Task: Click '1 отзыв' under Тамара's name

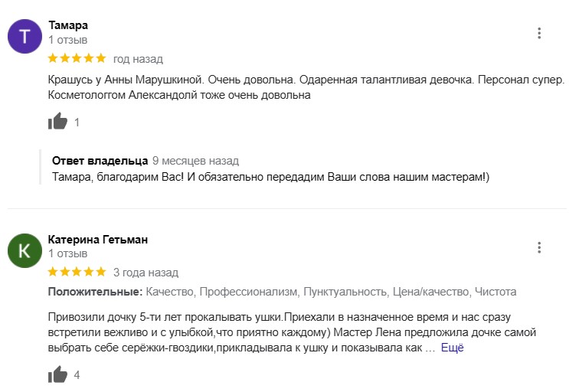Action: click(68, 40)
